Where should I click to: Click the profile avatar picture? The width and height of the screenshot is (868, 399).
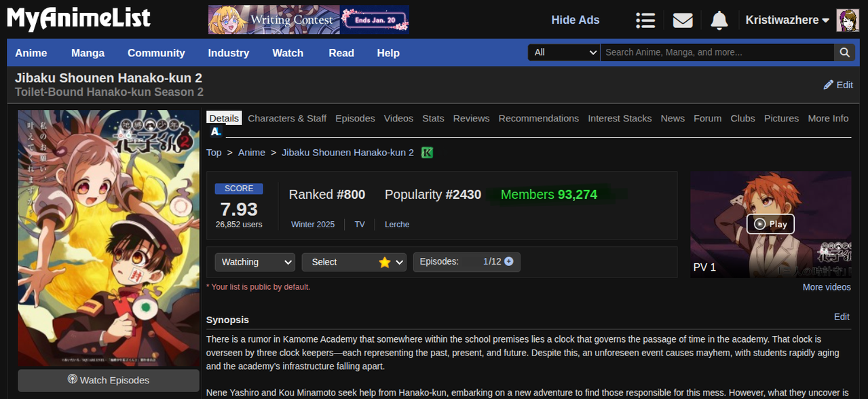(848, 20)
